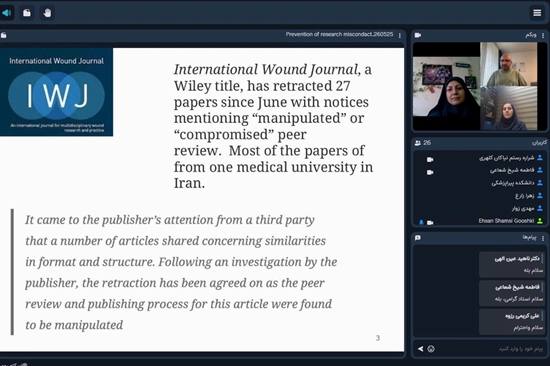Open the emoji picker in chat
The image size is (550, 366).
click(x=431, y=349)
